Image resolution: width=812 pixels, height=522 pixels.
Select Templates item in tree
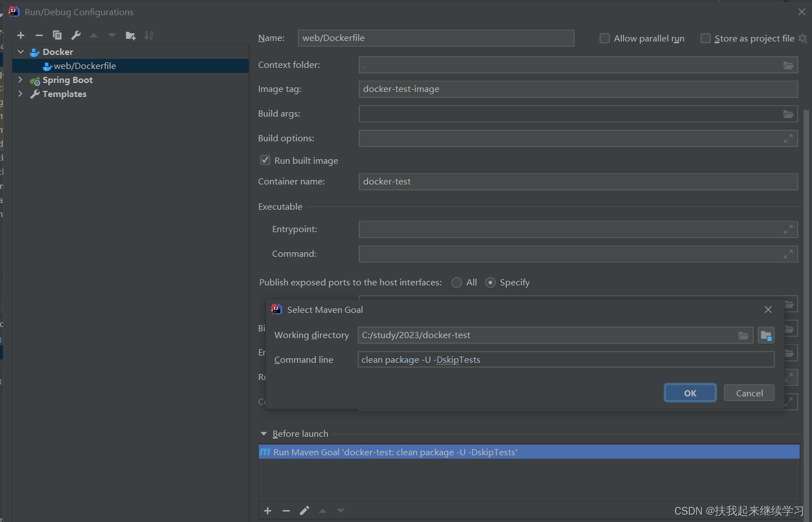click(65, 94)
